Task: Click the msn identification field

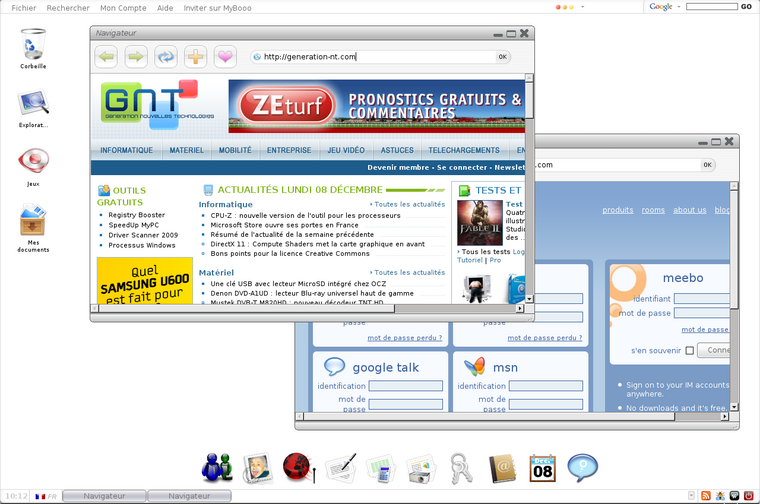Action: click(x=546, y=386)
